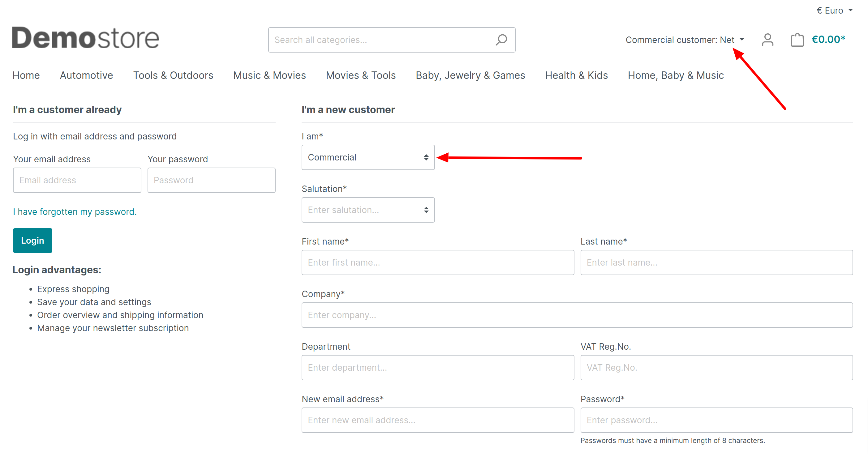The image size is (868, 465).
Task: Click 'Express shopping' list item
Action: click(x=73, y=289)
